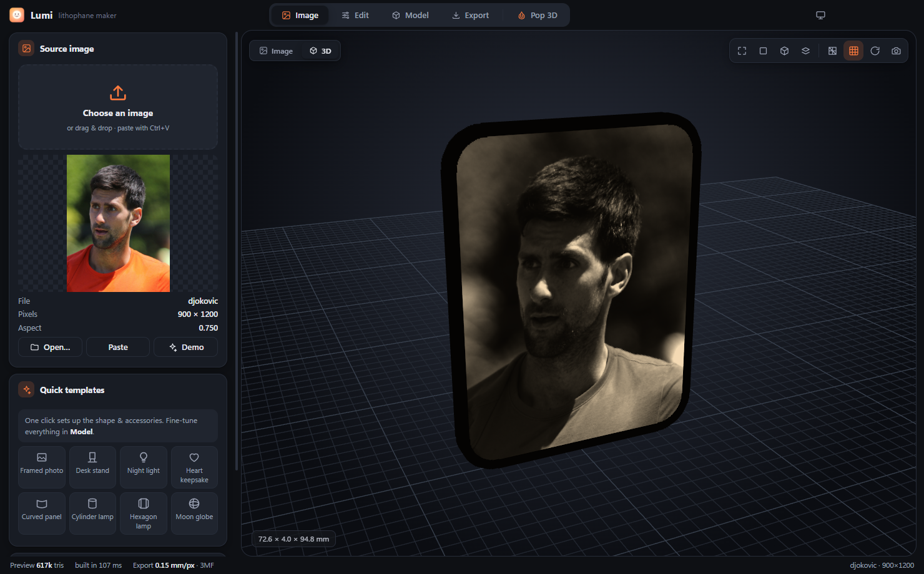Apply the Framed photo template
Screen dimensions: 924x574
(42, 467)
